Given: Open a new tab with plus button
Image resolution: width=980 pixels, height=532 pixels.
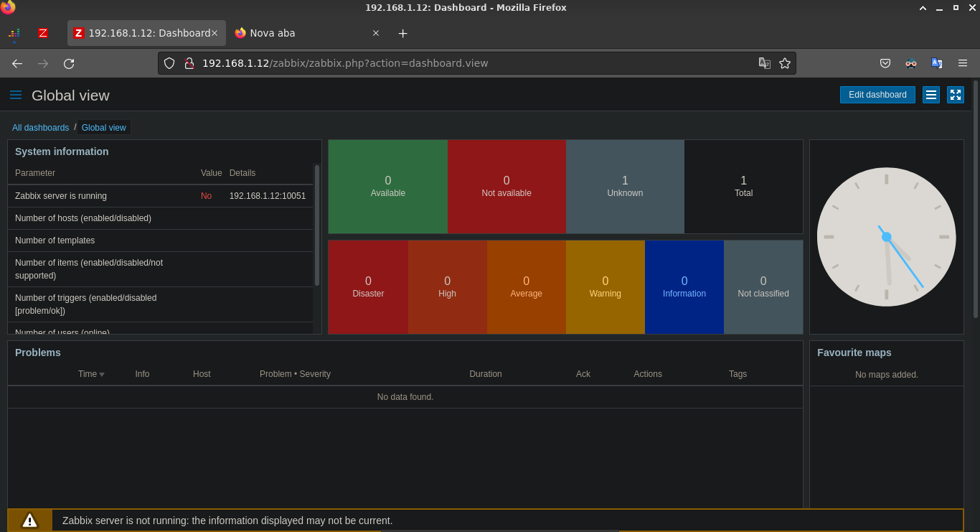Looking at the screenshot, I should pyautogui.click(x=402, y=33).
